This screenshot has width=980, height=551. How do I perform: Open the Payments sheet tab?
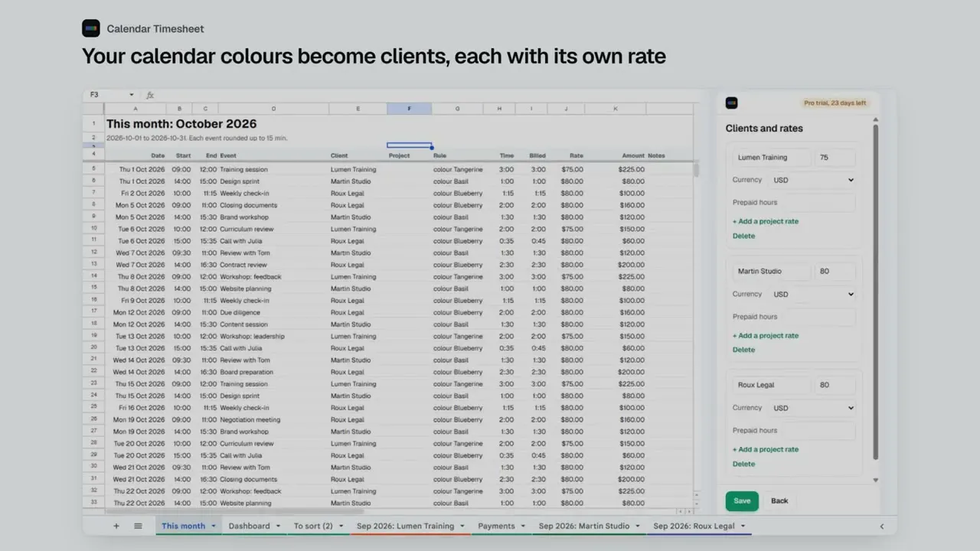496,526
